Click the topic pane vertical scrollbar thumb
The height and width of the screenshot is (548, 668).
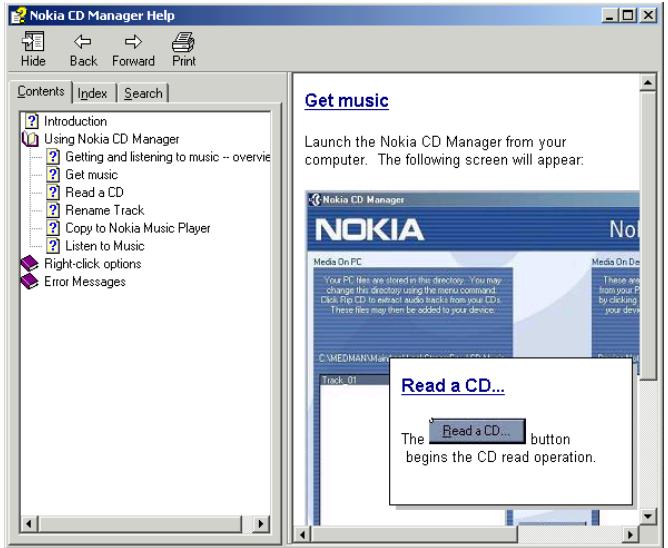tap(648, 235)
